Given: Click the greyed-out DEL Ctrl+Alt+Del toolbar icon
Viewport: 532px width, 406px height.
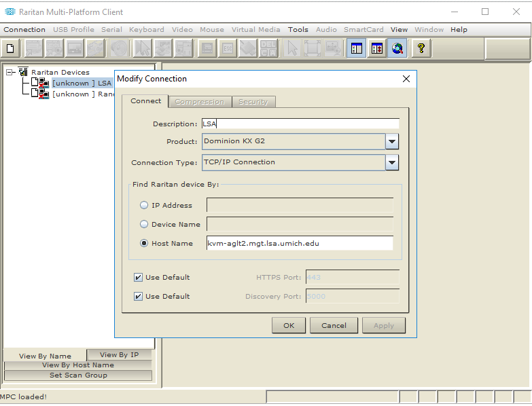Looking at the screenshot, I should point(268,48).
